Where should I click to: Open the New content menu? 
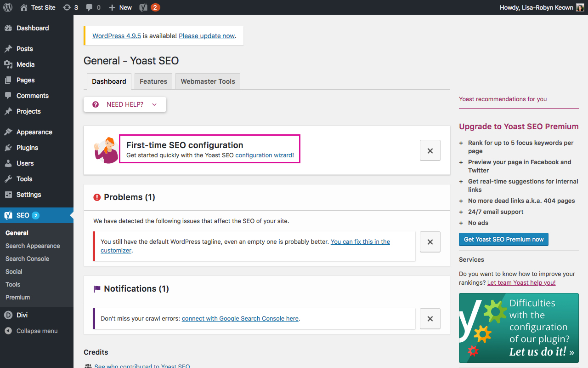(x=120, y=7)
